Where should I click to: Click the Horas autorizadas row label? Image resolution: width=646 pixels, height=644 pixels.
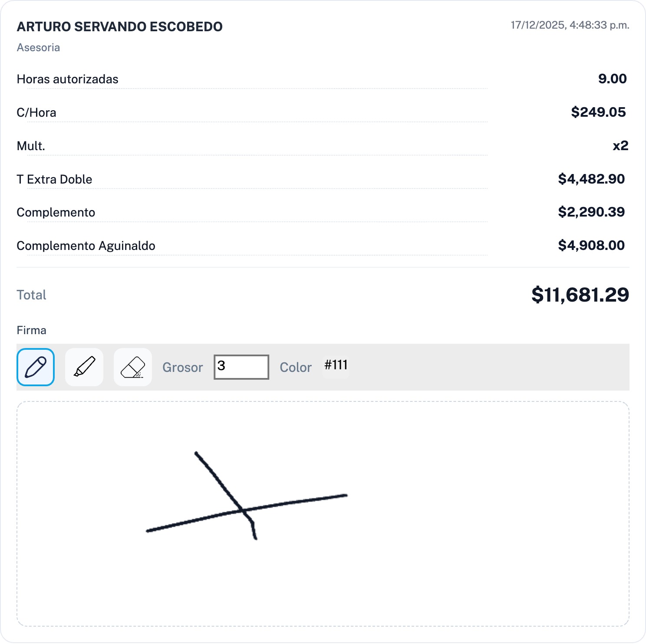click(x=67, y=79)
